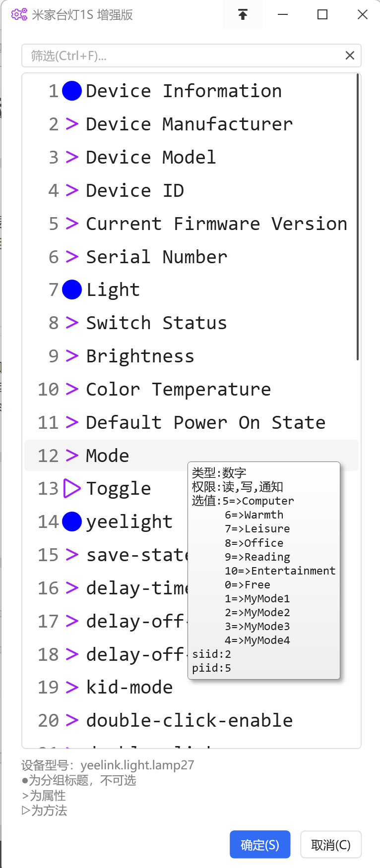Click blue dot icon beside Device Information
The height and width of the screenshot is (868, 380).
click(72, 91)
